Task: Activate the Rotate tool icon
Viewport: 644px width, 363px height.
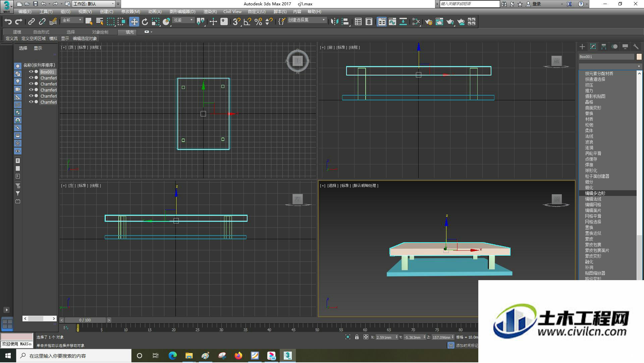Action: point(145,22)
